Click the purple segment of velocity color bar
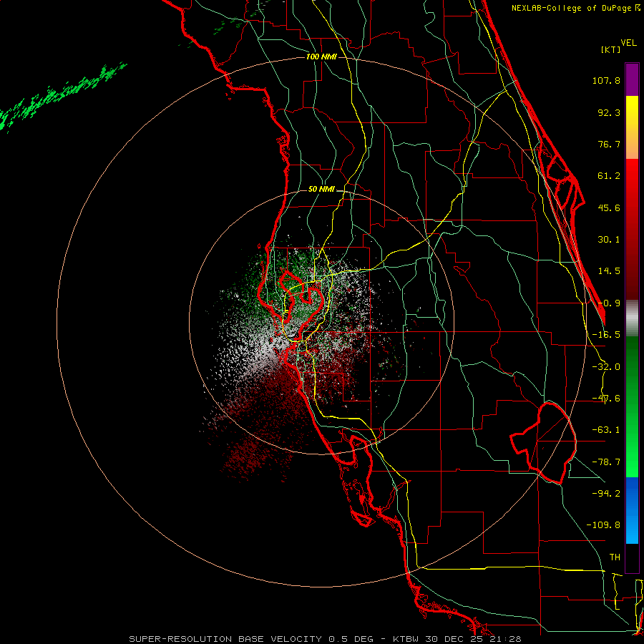The width and height of the screenshot is (644, 644). coord(632,79)
